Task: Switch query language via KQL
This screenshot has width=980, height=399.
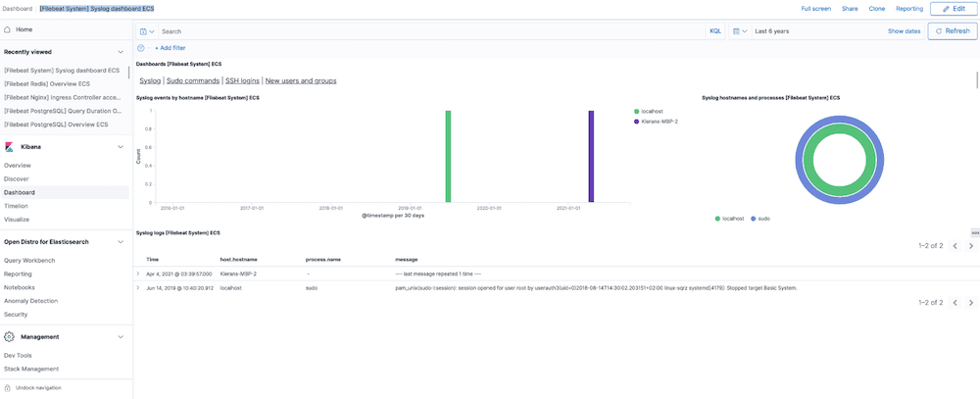Action: point(715,31)
